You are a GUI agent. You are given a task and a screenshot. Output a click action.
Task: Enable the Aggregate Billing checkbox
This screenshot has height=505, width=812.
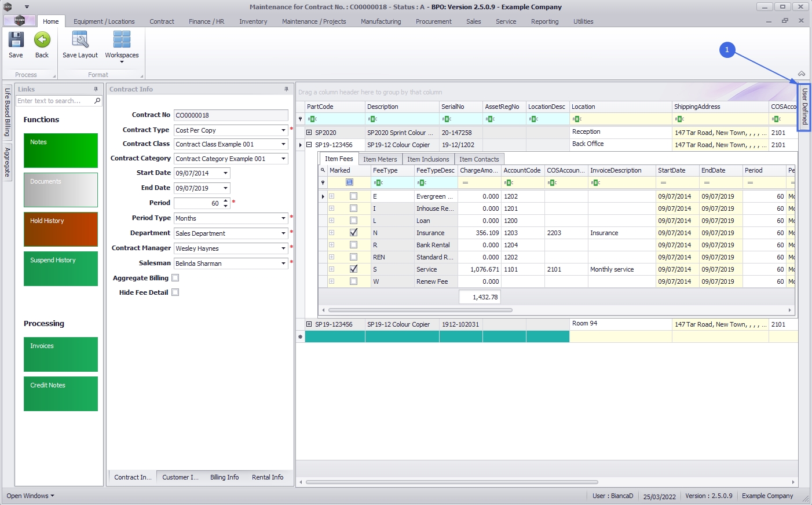[175, 278]
